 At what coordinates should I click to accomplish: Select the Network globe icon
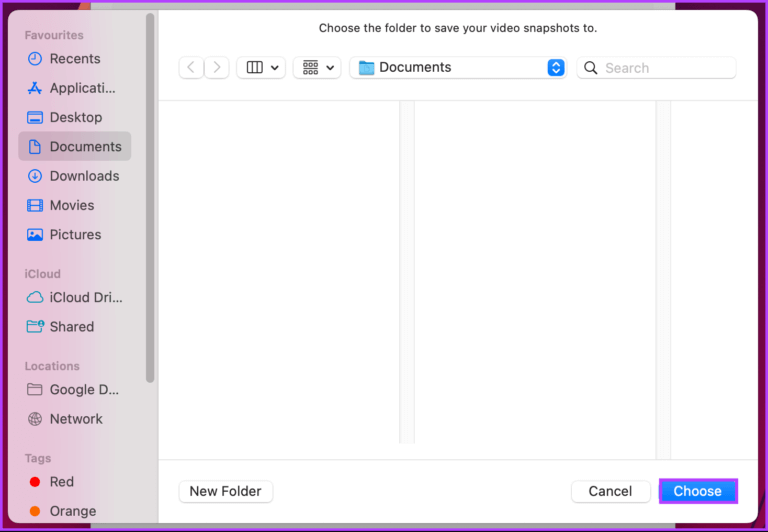(x=35, y=419)
